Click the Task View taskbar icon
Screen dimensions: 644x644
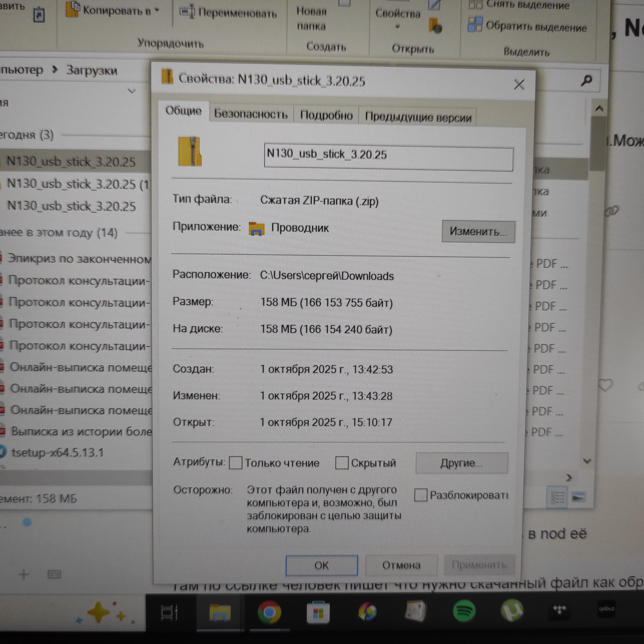(169, 612)
